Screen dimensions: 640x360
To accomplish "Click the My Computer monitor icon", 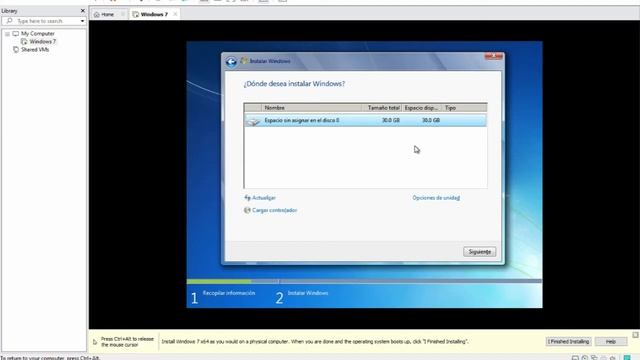I will point(16,33).
